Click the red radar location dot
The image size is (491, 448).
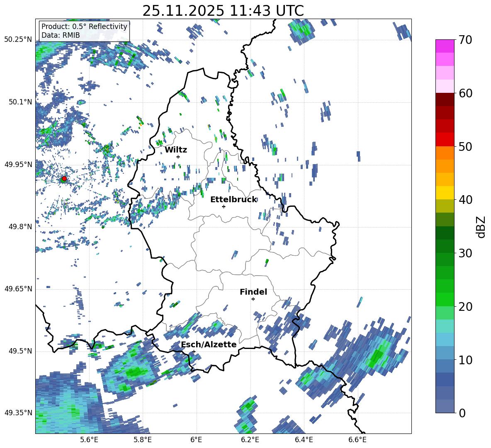click(x=64, y=179)
